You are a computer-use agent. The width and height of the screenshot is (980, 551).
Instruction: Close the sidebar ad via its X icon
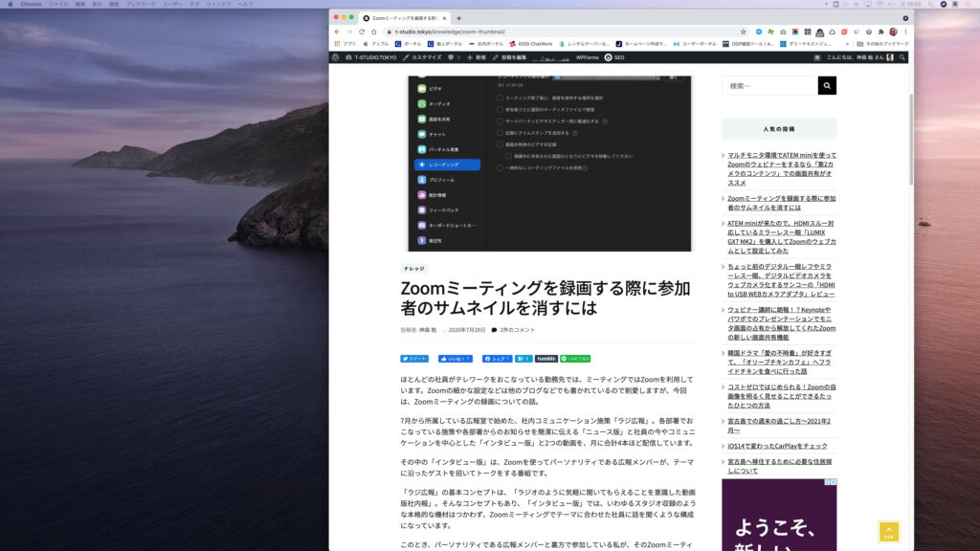(834, 482)
